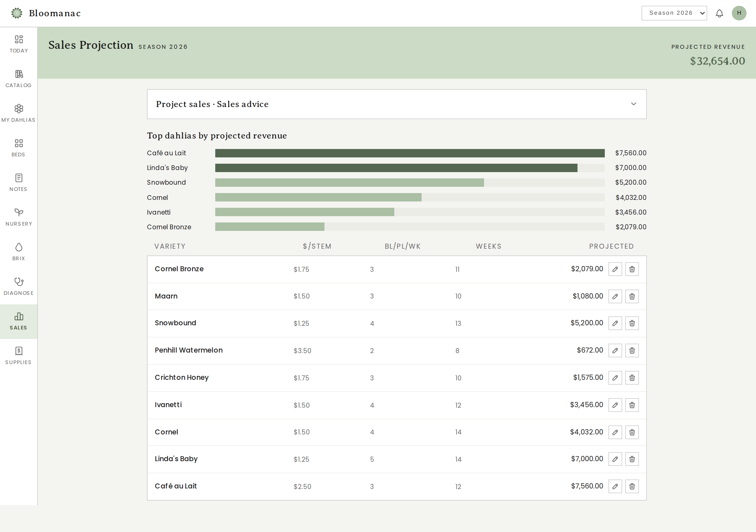Click the Snowbound revenue bar
The height and width of the screenshot is (532, 756).
pos(349,183)
